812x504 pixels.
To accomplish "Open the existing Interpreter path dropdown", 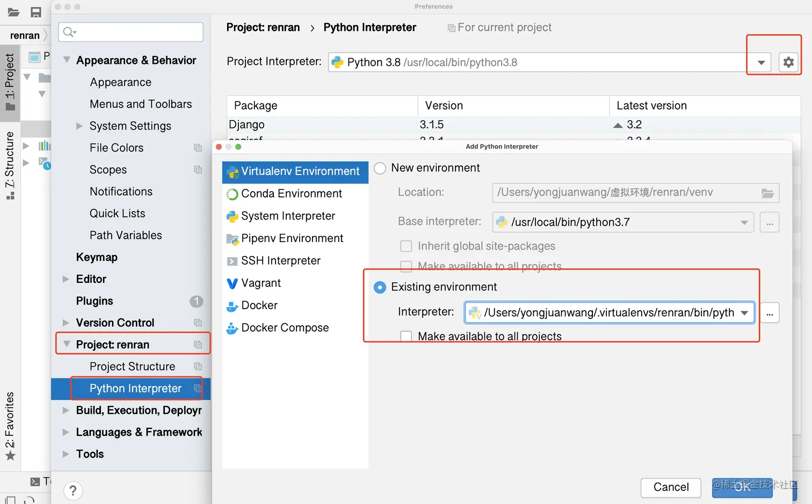I will (x=744, y=312).
